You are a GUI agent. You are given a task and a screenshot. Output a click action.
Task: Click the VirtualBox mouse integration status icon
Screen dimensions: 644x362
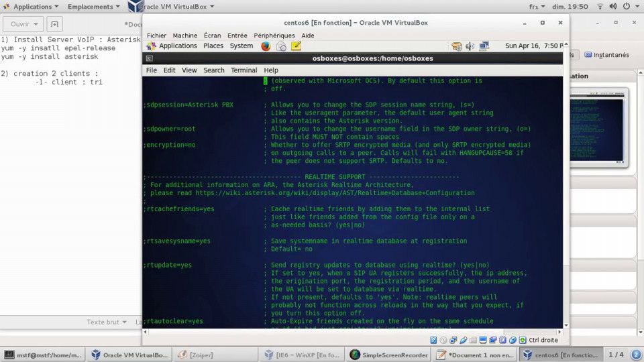[x=513, y=341]
